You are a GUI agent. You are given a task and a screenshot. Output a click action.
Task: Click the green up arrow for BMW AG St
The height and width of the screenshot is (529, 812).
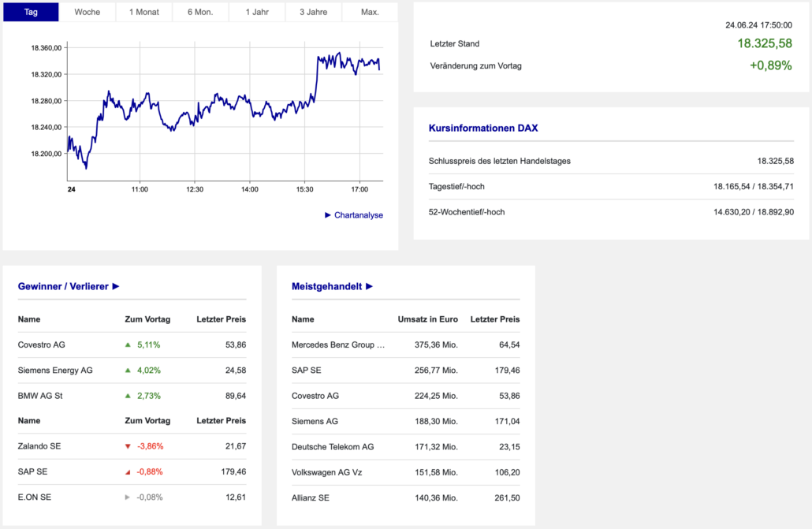pos(128,396)
